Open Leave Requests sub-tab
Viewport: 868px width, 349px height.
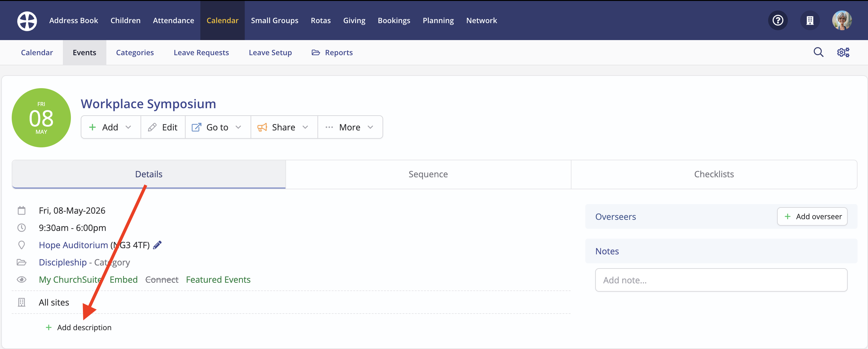[x=201, y=52]
